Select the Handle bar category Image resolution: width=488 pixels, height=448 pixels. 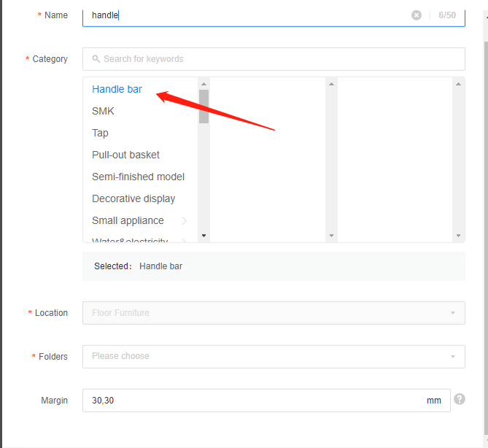117,89
